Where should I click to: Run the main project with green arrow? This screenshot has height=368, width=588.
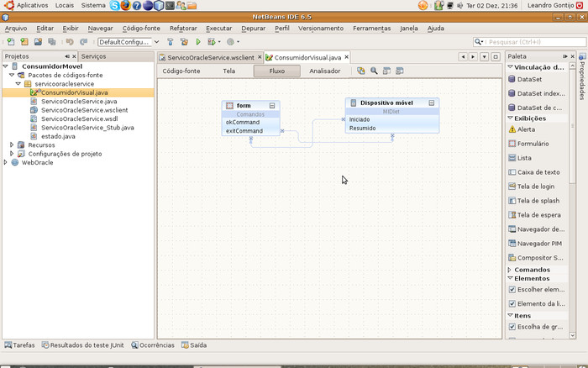(x=198, y=42)
